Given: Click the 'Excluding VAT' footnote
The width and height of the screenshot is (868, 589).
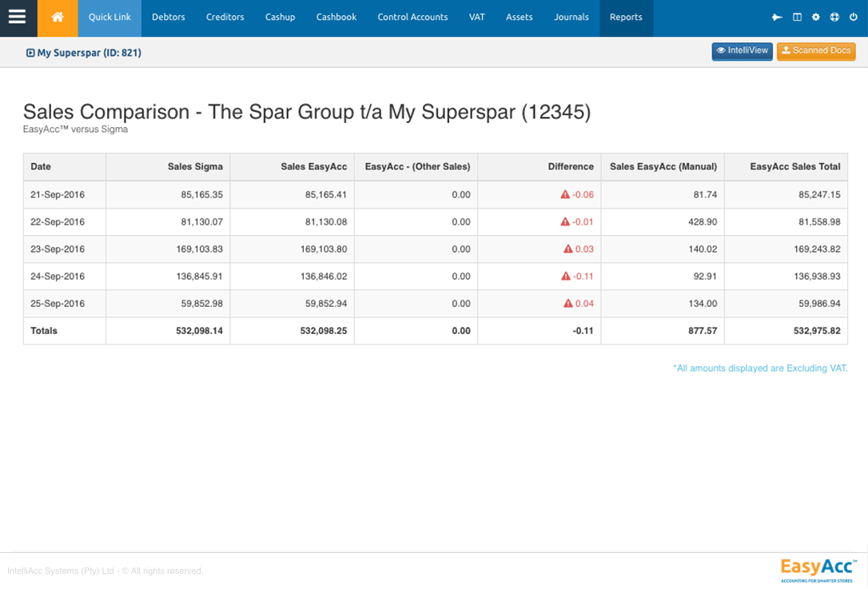Looking at the screenshot, I should click(x=760, y=368).
